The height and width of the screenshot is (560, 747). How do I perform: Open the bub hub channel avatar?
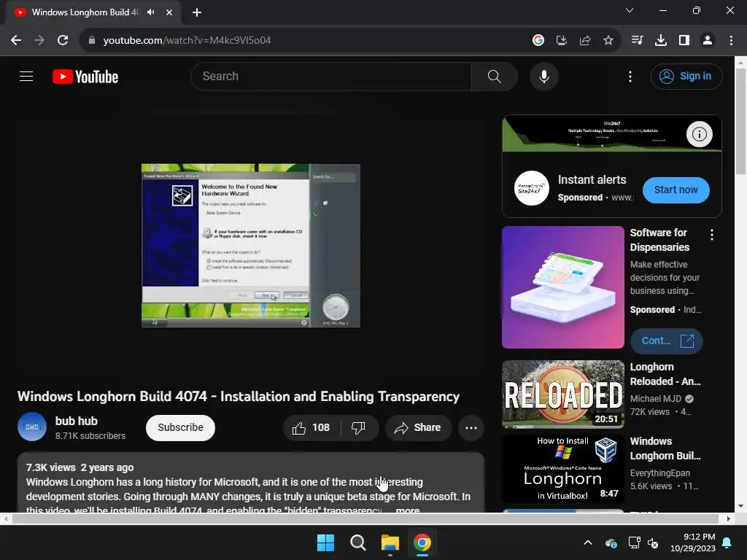tap(32, 427)
